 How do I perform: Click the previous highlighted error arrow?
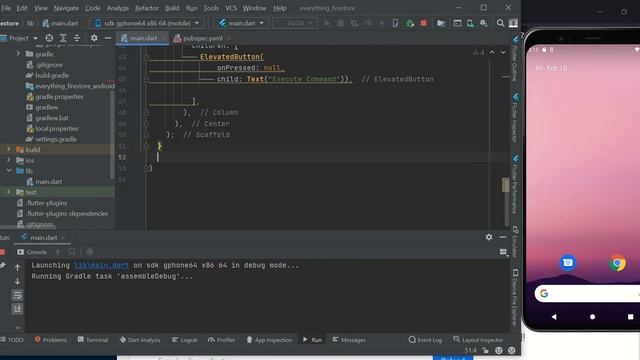coord(492,52)
